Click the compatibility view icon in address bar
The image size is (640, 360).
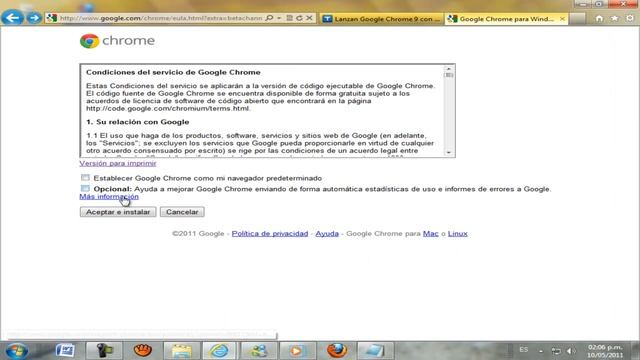coord(289,18)
